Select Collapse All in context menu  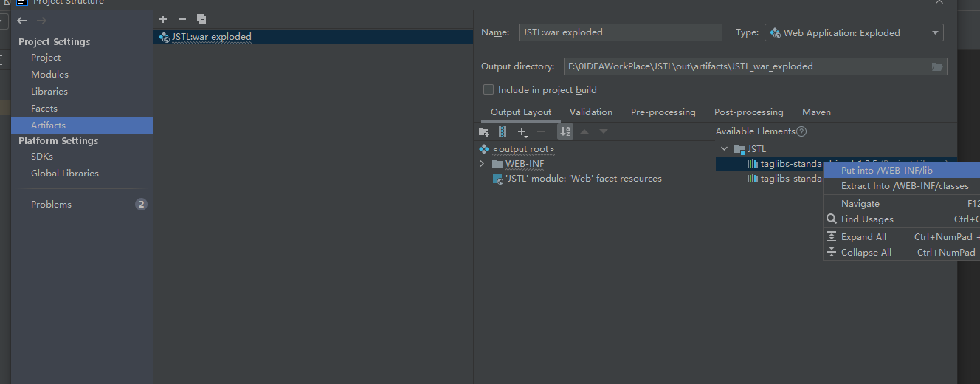901,253
